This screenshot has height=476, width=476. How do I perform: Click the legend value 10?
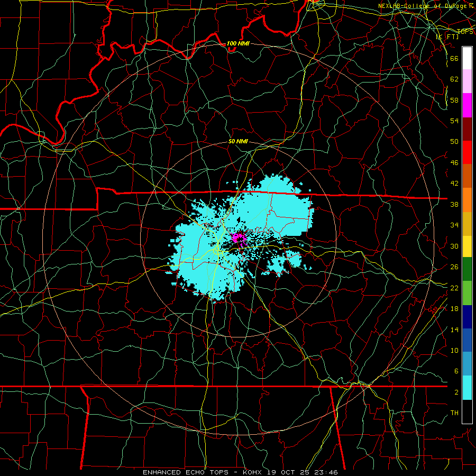click(454, 350)
